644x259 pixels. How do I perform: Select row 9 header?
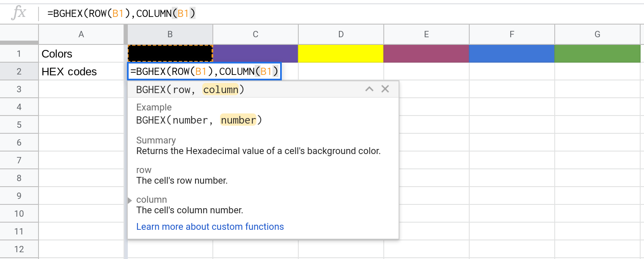19,196
